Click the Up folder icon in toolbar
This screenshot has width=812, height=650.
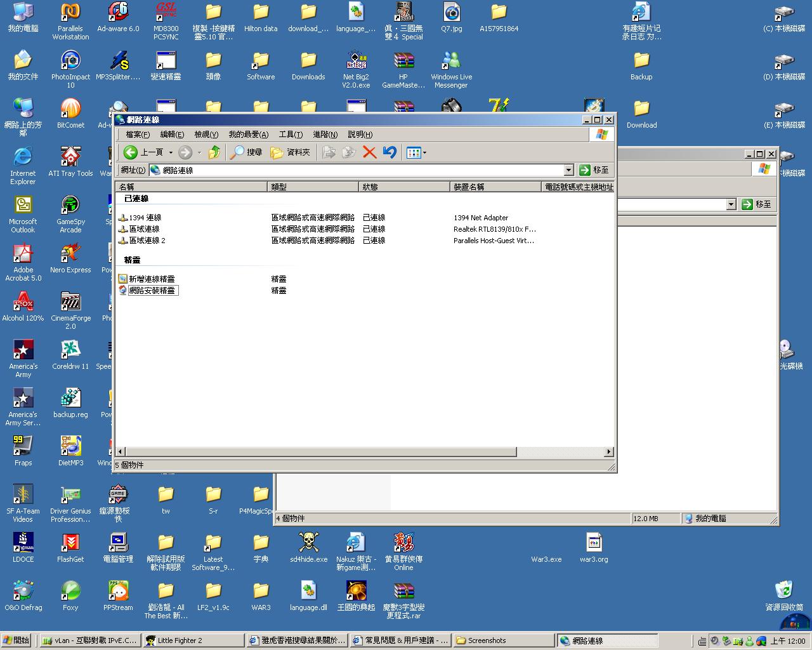coord(214,152)
